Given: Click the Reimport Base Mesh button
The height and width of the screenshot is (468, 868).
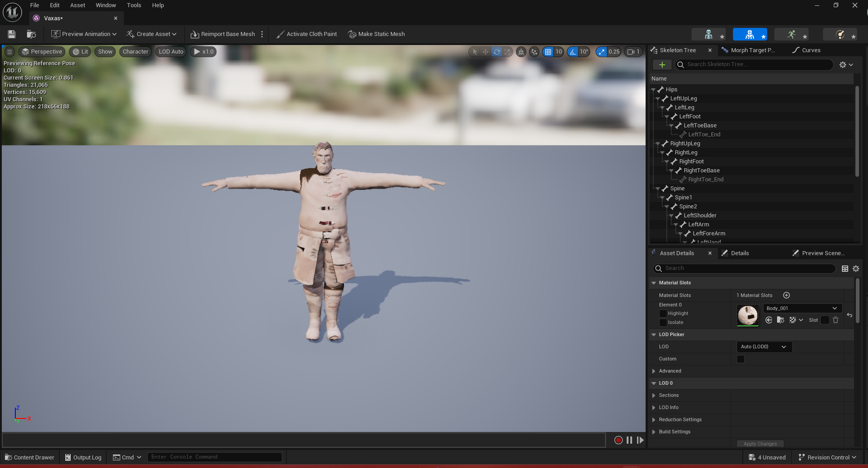Looking at the screenshot, I should point(223,34).
